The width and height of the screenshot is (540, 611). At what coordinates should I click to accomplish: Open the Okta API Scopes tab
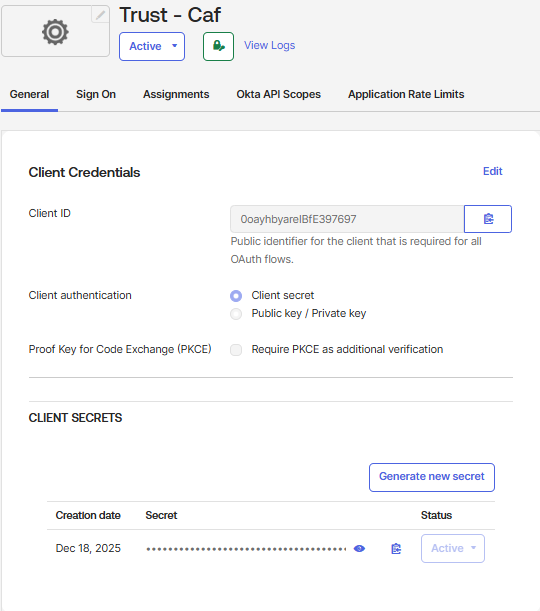pyautogui.click(x=279, y=94)
